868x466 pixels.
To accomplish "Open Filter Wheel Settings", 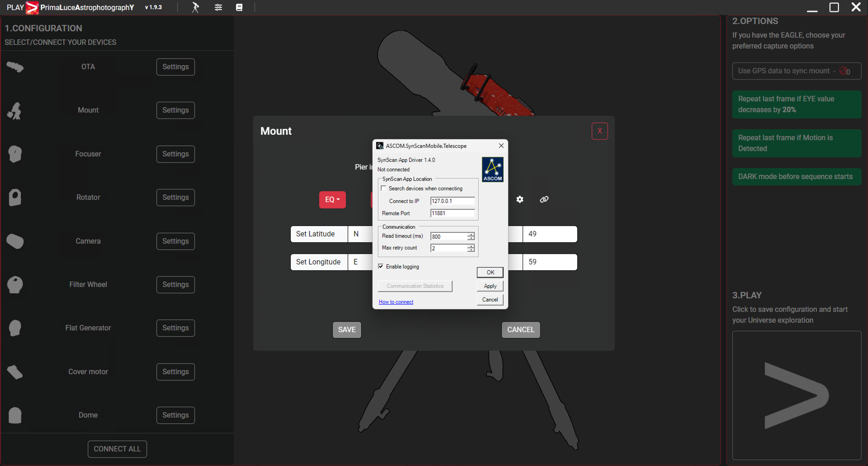I will 175,285.
